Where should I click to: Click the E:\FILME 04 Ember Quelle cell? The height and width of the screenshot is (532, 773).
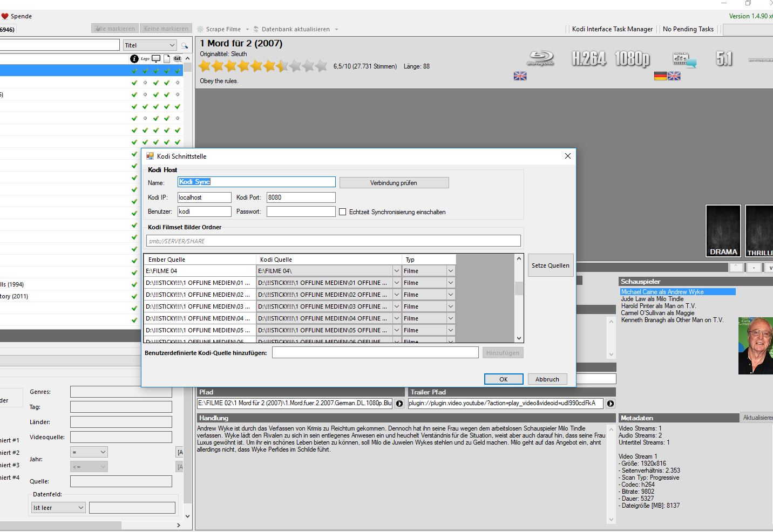(x=200, y=271)
